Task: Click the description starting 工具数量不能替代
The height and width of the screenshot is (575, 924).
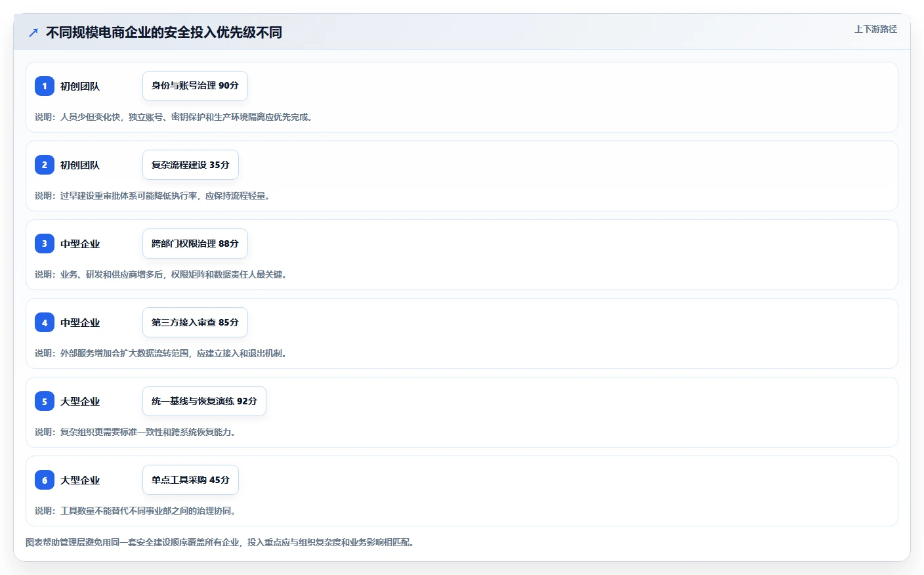Action: pyautogui.click(x=137, y=511)
